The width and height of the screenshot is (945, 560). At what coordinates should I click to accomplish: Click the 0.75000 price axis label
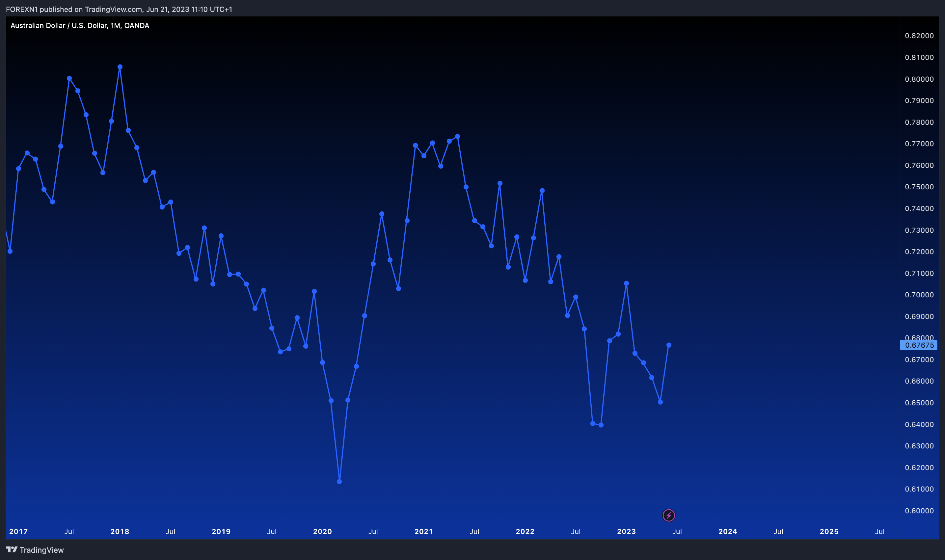(919, 187)
